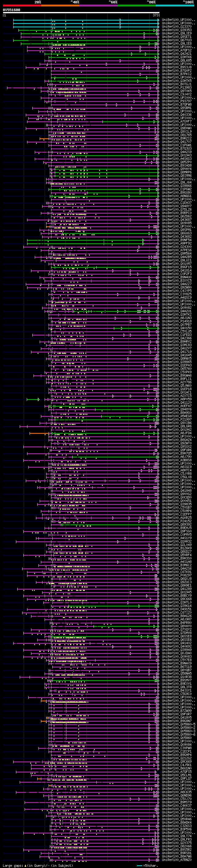Click the UniRef100_P21997 label

(x=177, y=419)
